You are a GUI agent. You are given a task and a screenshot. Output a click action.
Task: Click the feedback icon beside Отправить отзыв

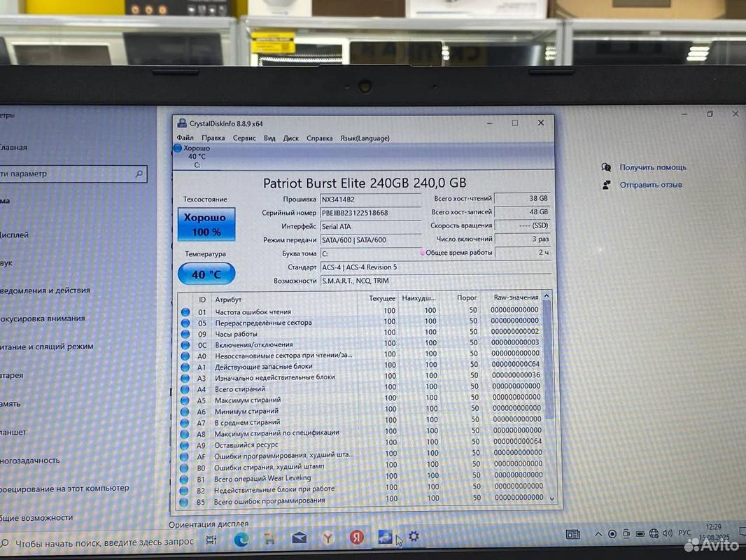point(606,185)
